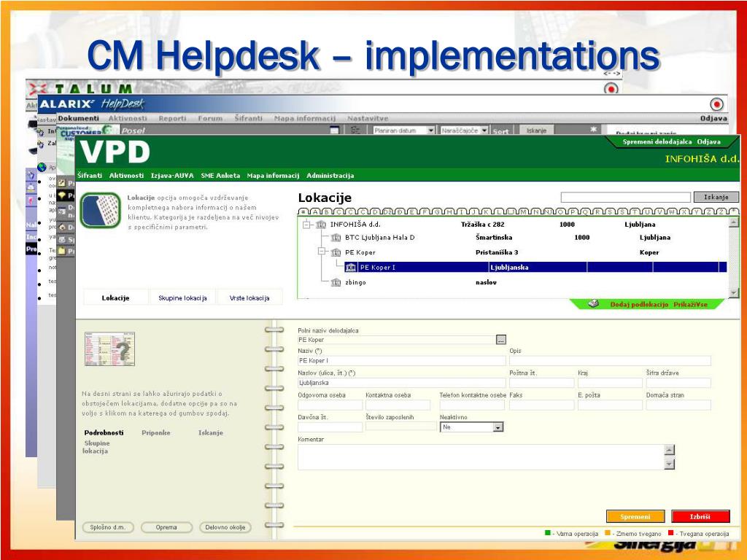This screenshot has height=560, width=747.
Task: Filter locations by the # tab
Action: (x=303, y=211)
